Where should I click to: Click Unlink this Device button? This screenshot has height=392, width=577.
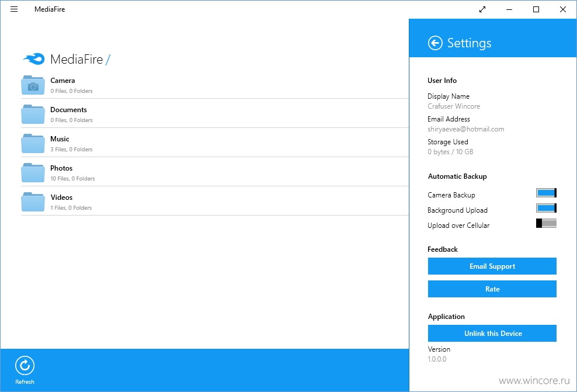tap(492, 333)
